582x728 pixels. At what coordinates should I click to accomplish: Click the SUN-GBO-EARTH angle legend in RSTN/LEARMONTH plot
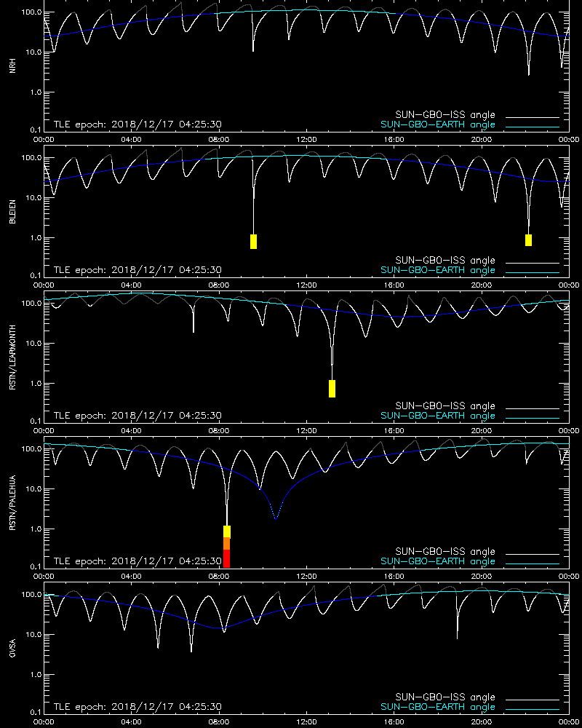click(438, 416)
